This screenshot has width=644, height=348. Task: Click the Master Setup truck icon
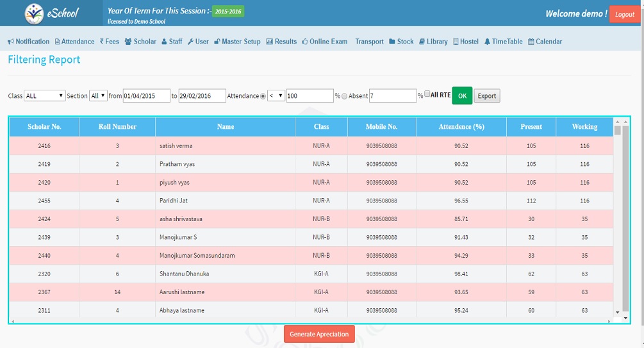[x=217, y=42]
